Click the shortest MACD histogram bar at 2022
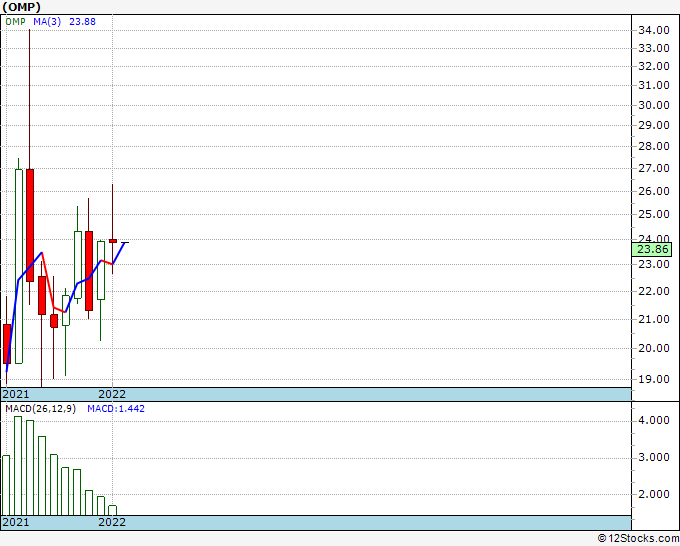Image resolution: width=680 pixels, height=546 pixels. click(112, 510)
